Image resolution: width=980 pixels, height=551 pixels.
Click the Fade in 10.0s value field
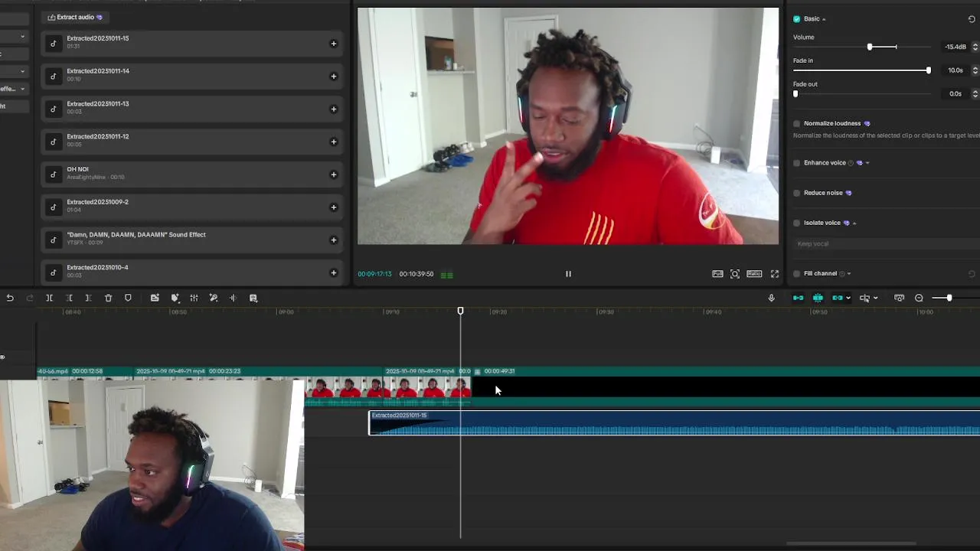955,70
